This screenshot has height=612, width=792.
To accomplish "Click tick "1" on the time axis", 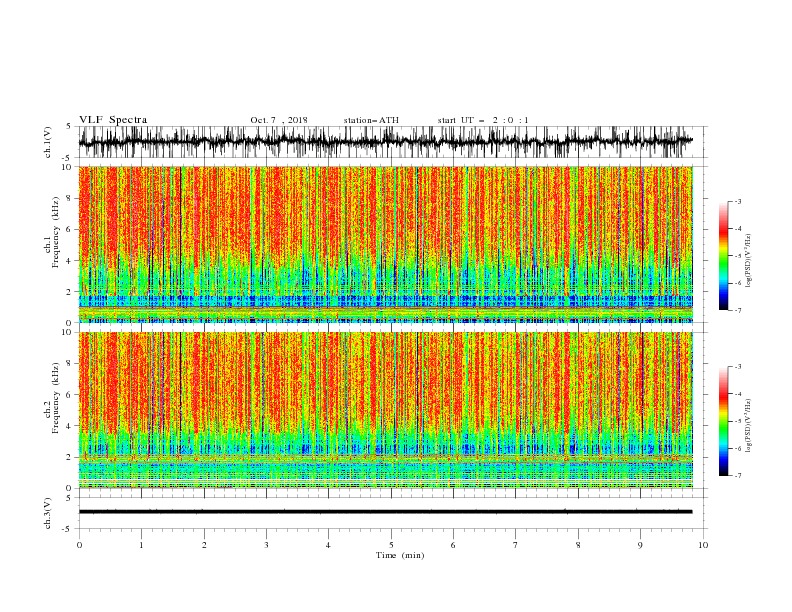I will [x=141, y=545].
